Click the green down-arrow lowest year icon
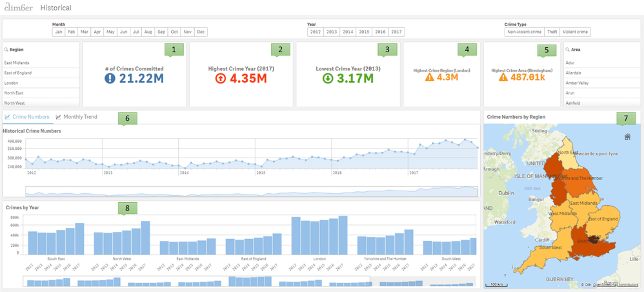 pos(328,78)
